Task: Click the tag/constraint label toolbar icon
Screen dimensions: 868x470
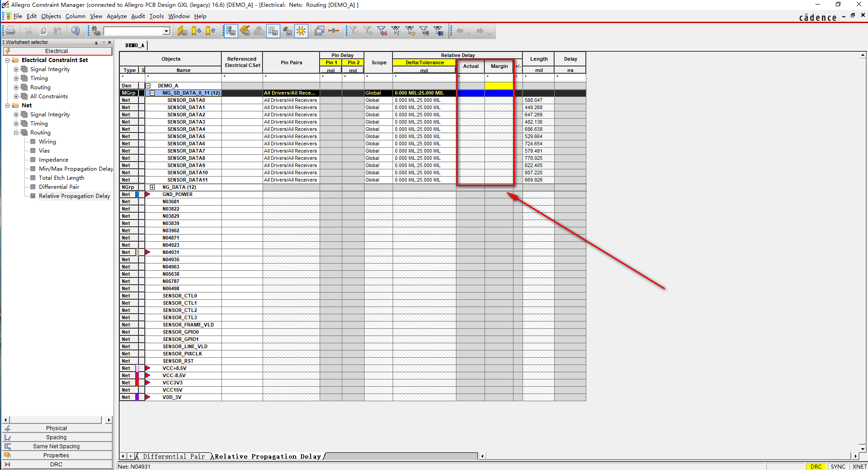Action: (x=245, y=31)
